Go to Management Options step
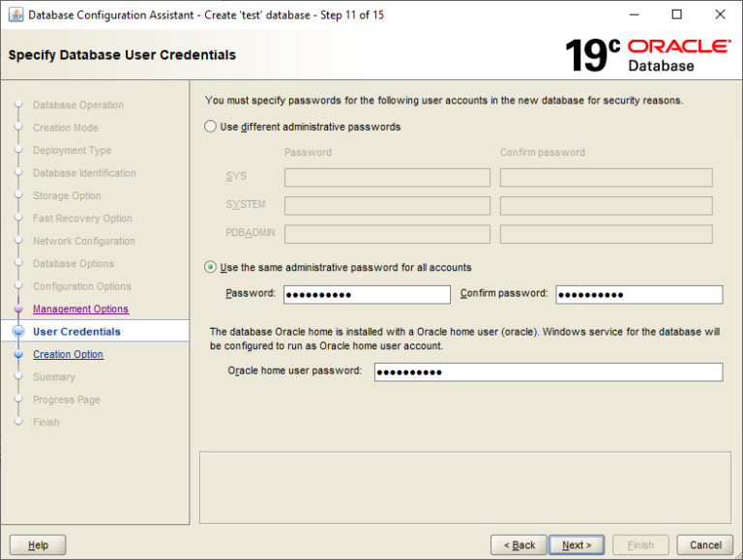The height and width of the screenshot is (560, 743). [x=80, y=309]
